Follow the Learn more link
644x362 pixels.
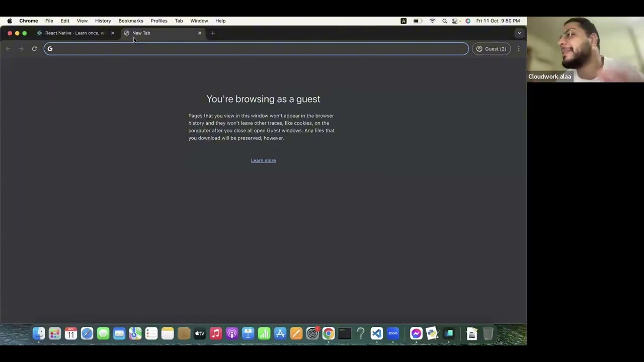263,160
